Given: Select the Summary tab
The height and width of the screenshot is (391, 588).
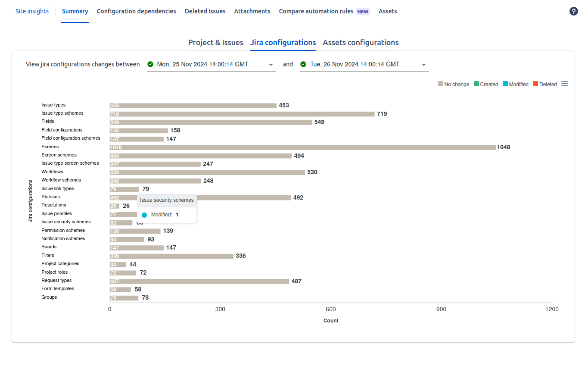Looking at the screenshot, I should [x=75, y=11].
